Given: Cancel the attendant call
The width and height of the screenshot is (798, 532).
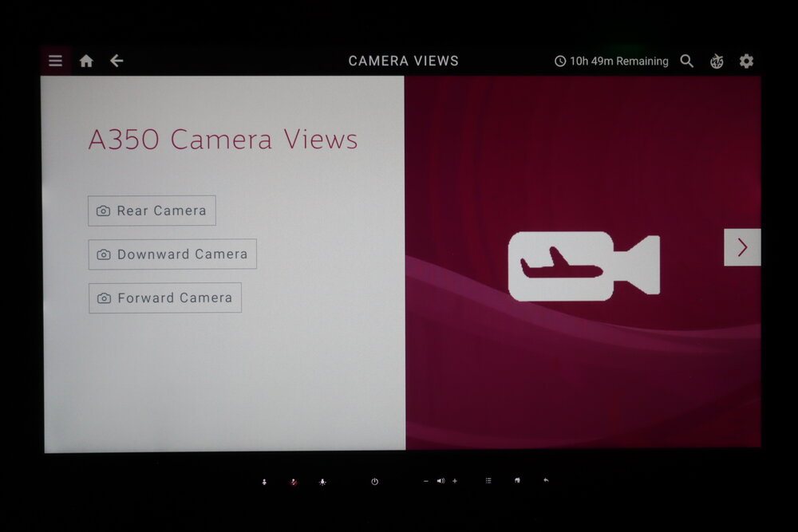Looking at the screenshot, I should click(294, 481).
